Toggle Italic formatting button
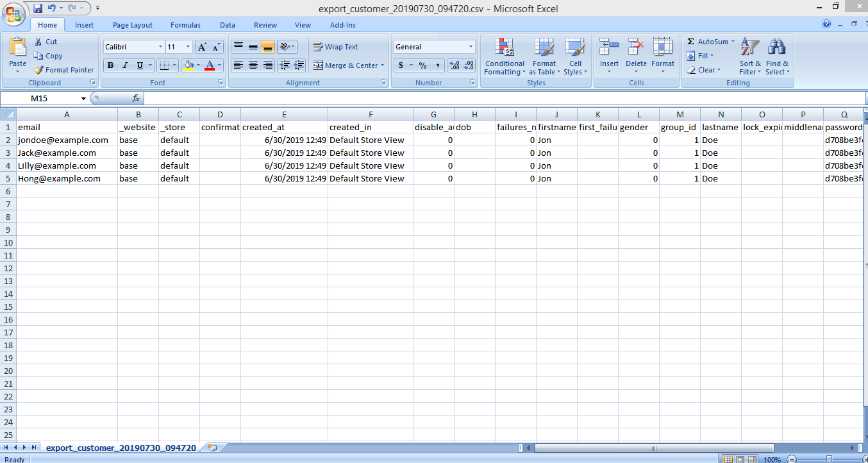This screenshot has height=463, width=868. (x=125, y=65)
